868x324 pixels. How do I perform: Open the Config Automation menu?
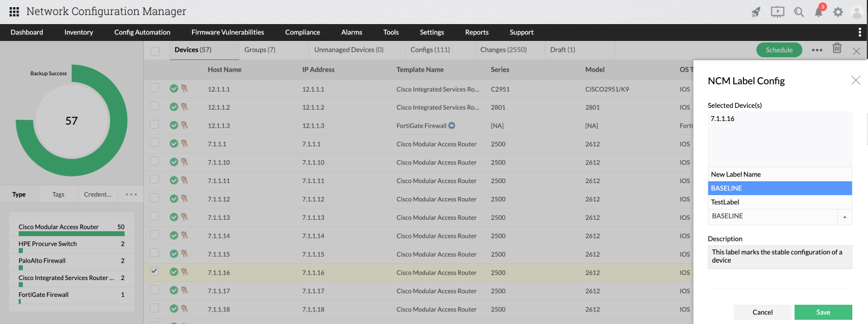coord(142,33)
